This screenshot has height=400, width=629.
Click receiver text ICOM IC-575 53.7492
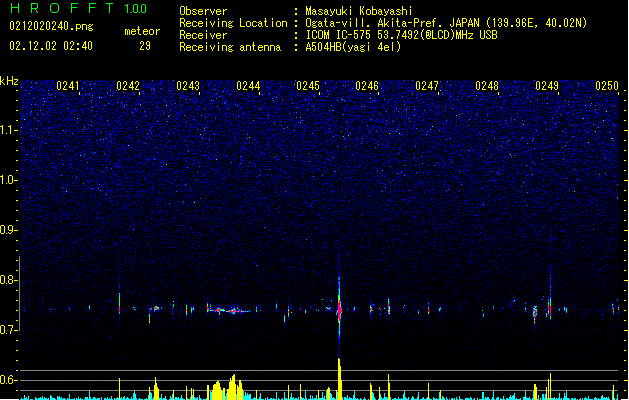pyautogui.click(x=401, y=35)
